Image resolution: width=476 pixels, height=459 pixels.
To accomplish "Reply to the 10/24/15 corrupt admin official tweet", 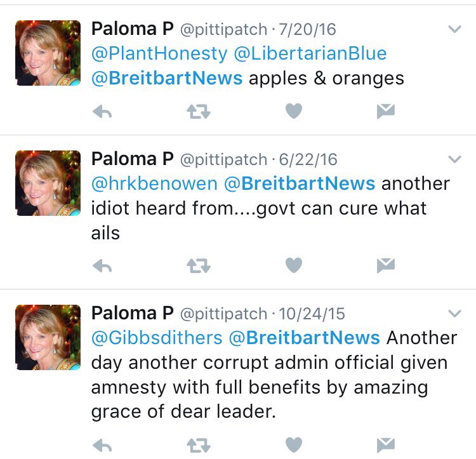I will (x=102, y=446).
